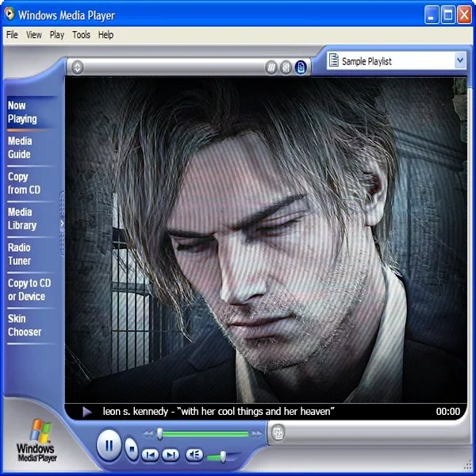Image resolution: width=476 pixels, height=476 pixels.
Task: Toggle the playlist pane button
Action: pyautogui.click(x=301, y=67)
